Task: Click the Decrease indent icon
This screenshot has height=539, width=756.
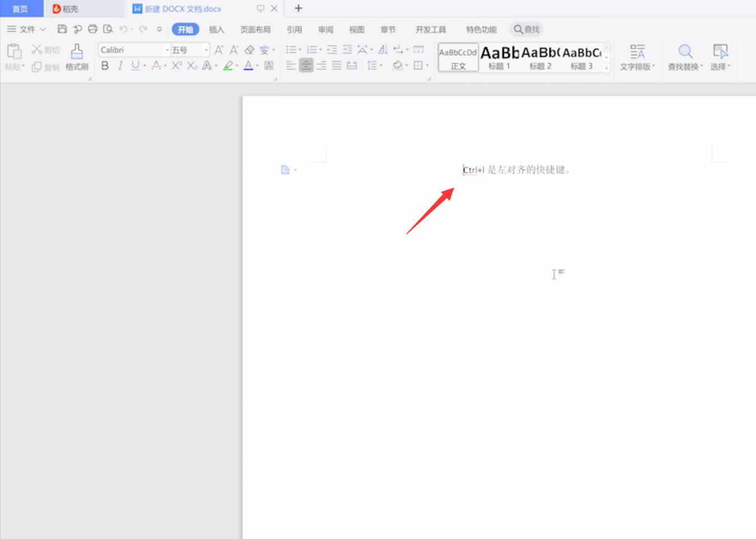Action: (x=332, y=50)
